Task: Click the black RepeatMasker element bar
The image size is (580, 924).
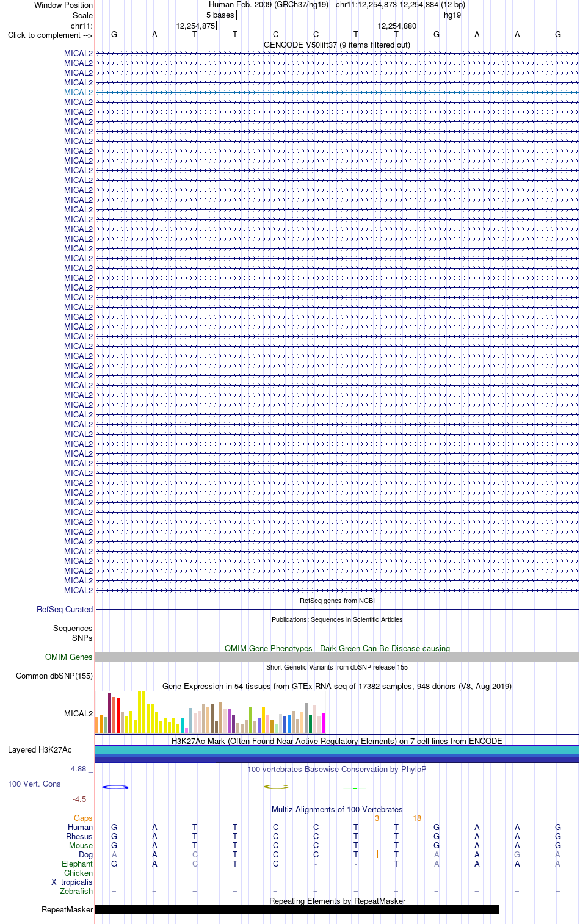Action: pyautogui.click(x=297, y=909)
